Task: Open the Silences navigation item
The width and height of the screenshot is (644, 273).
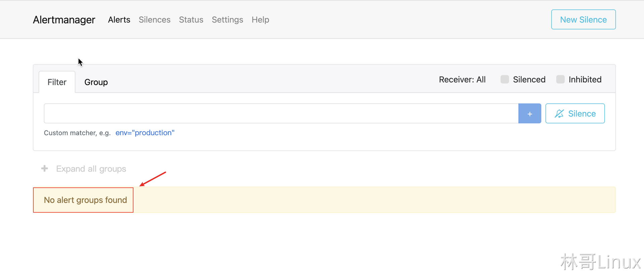Action: click(x=155, y=20)
